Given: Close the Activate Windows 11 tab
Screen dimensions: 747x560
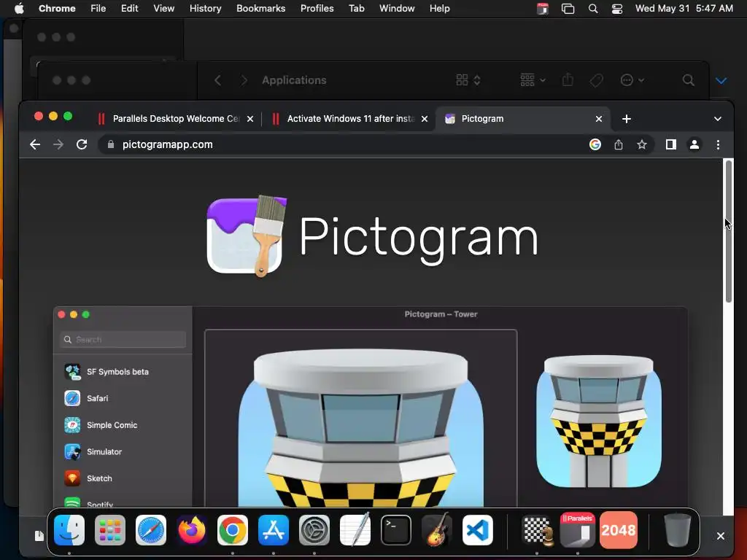Looking at the screenshot, I should 425,119.
